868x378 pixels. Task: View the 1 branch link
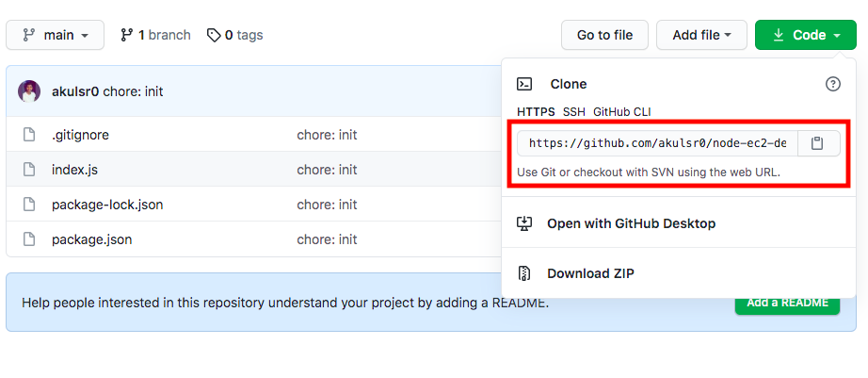155,35
